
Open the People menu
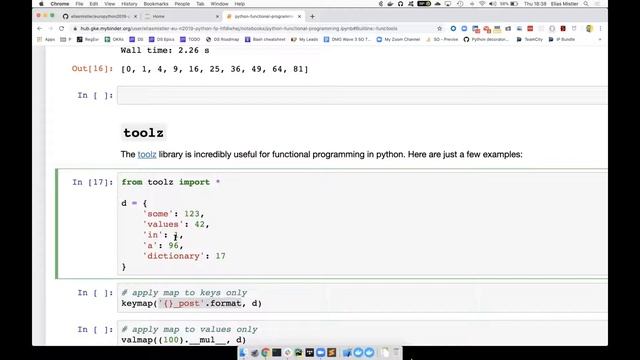click(x=182, y=4)
